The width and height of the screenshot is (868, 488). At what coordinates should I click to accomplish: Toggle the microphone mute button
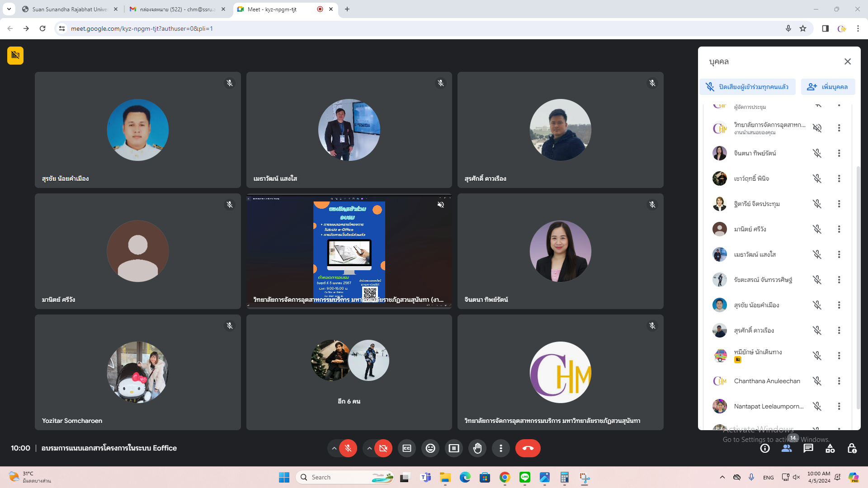click(x=348, y=448)
